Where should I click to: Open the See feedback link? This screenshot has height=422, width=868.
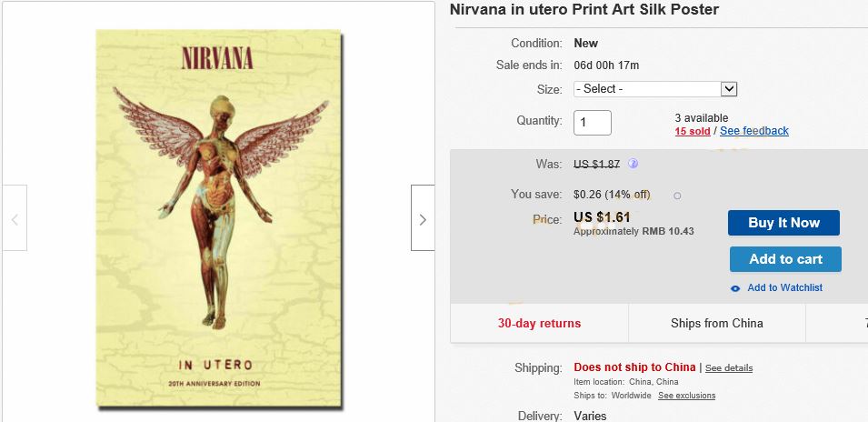pos(754,131)
